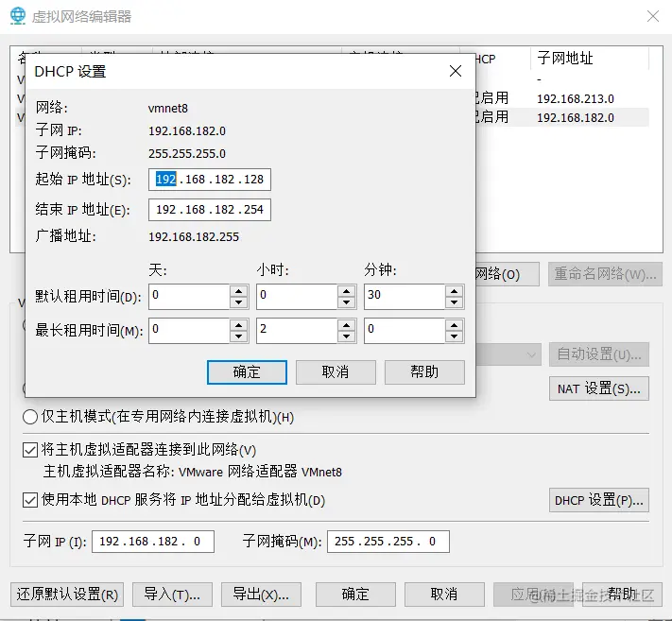Click the 最长租用时间 hours field showing 2
Screen dimensions: 672x621
pyautogui.click(x=297, y=331)
